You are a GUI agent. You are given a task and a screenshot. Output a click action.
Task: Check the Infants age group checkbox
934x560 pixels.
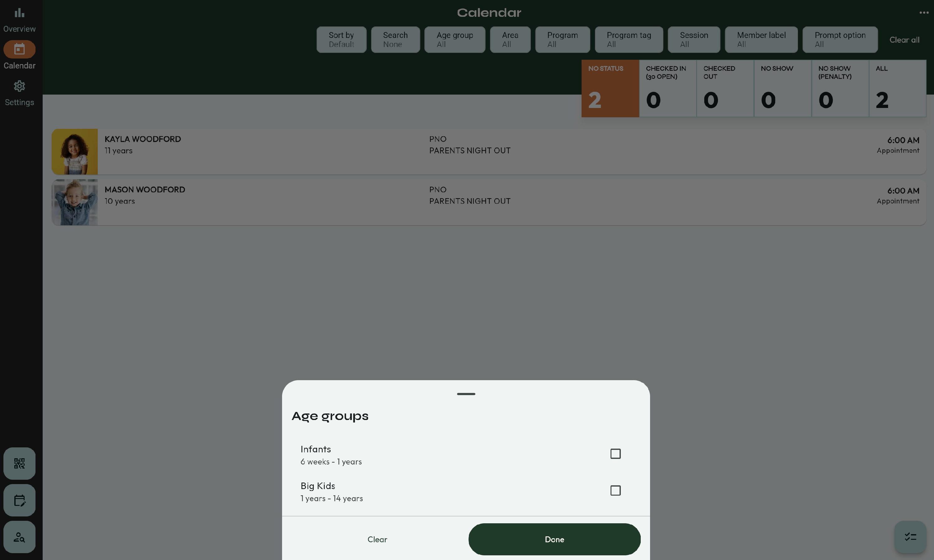tap(615, 454)
